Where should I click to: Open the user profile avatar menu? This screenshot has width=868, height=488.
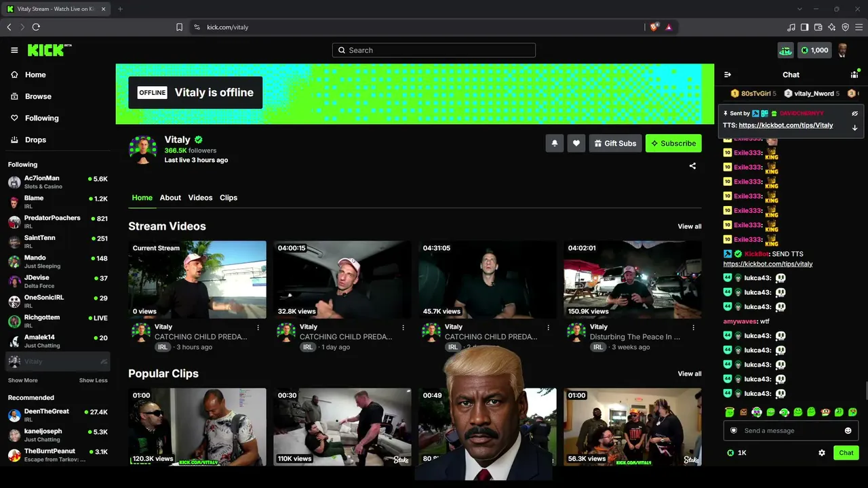(843, 50)
